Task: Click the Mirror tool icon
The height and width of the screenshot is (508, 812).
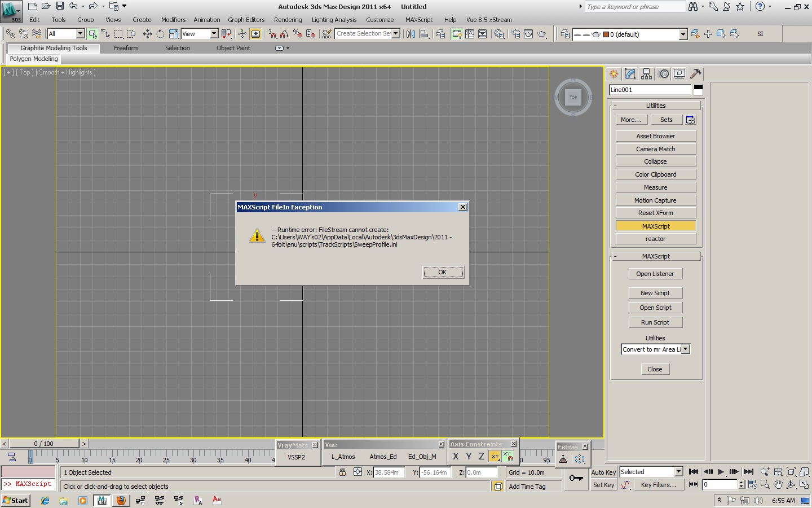Action: point(411,34)
